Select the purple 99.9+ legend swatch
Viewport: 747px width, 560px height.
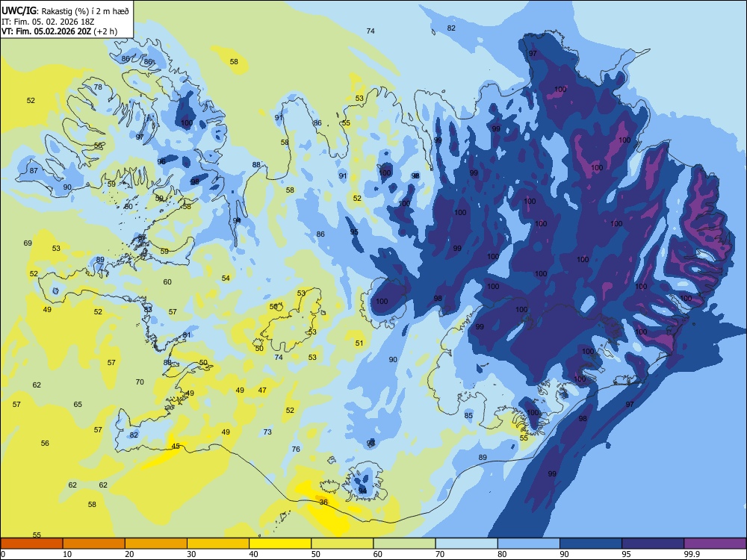click(715, 544)
